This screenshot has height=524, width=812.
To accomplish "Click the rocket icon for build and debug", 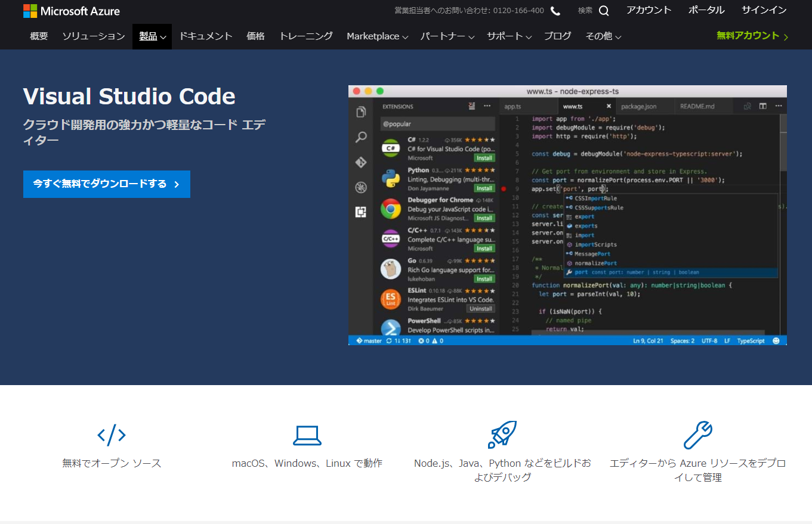I will tap(502, 435).
